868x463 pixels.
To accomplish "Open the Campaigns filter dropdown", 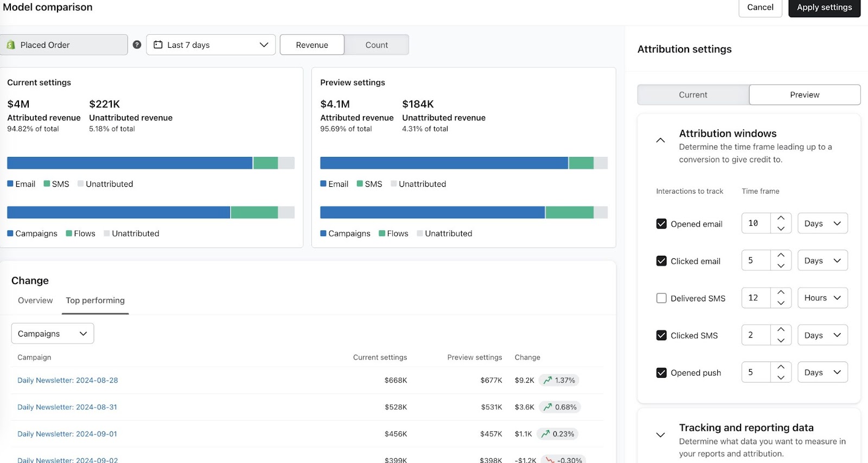I will point(53,333).
